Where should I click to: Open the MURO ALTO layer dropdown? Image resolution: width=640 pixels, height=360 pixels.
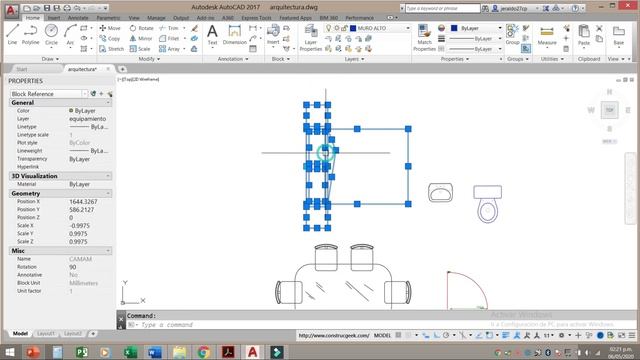pyautogui.click(x=408, y=28)
